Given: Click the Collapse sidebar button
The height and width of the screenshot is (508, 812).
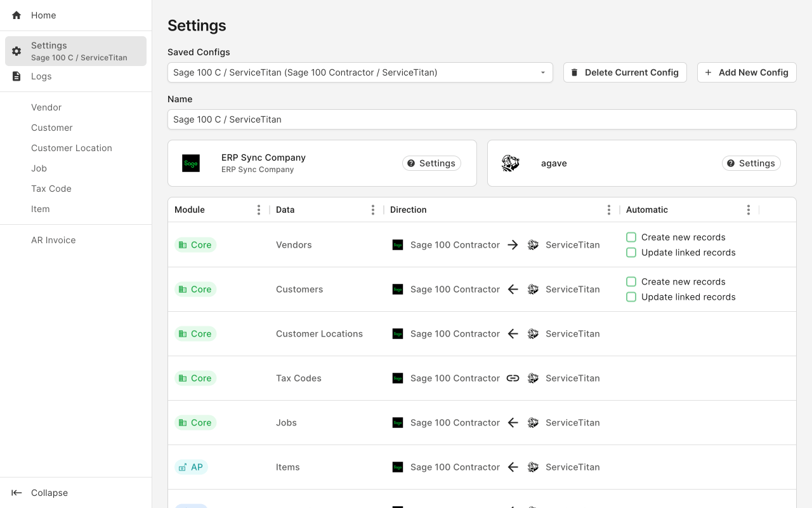Looking at the screenshot, I should (75, 493).
